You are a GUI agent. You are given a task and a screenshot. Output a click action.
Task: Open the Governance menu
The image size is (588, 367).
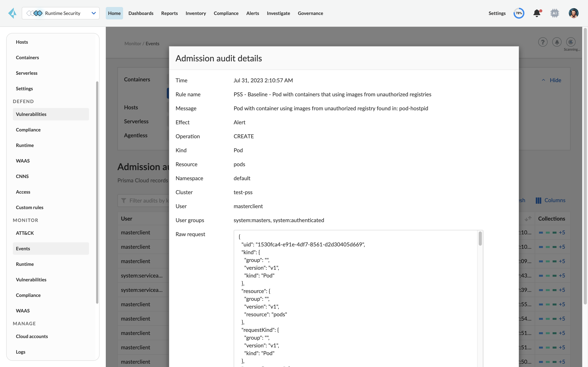click(310, 13)
